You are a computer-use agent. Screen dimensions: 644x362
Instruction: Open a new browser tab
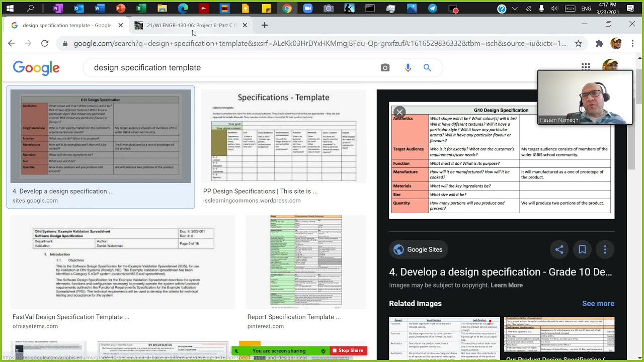tap(265, 25)
